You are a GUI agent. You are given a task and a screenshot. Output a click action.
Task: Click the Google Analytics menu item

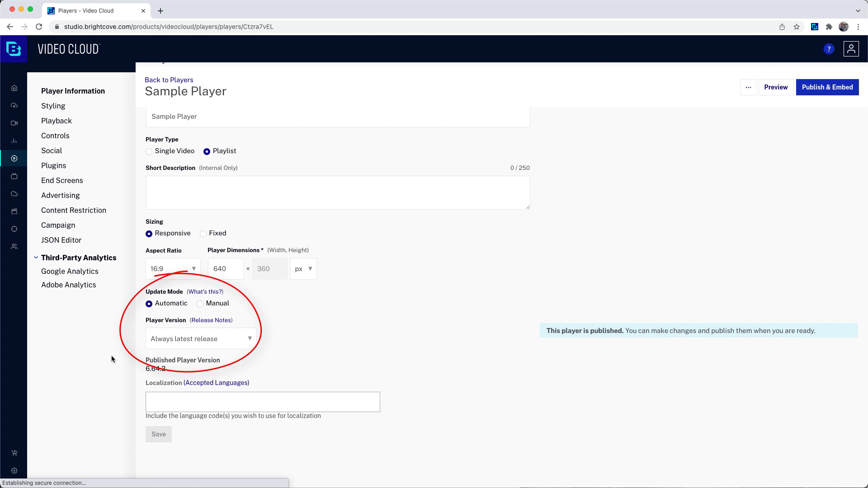(70, 271)
